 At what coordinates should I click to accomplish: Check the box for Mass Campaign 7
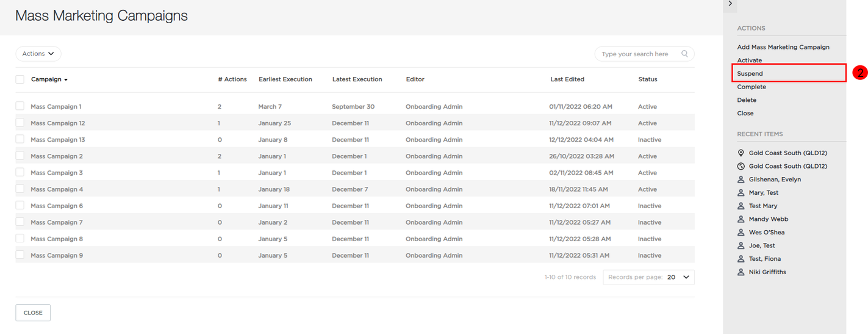(20, 222)
